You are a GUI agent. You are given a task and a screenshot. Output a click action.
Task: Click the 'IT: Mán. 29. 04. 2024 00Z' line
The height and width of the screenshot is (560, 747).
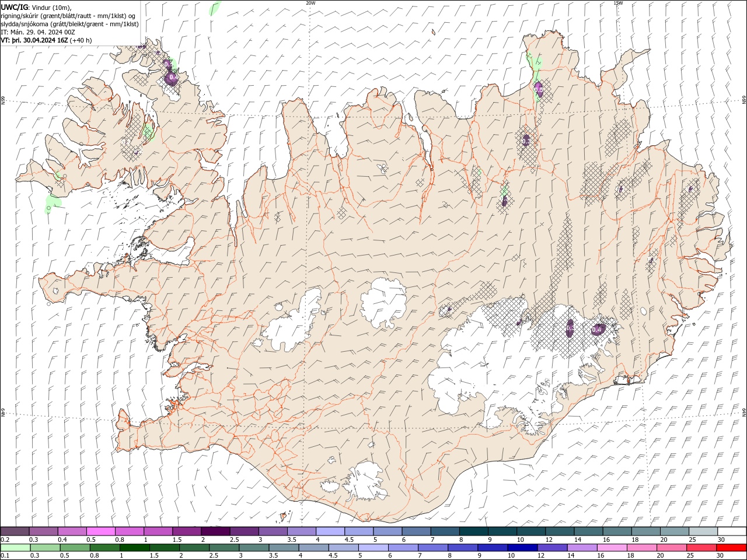pyautogui.click(x=37, y=32)
